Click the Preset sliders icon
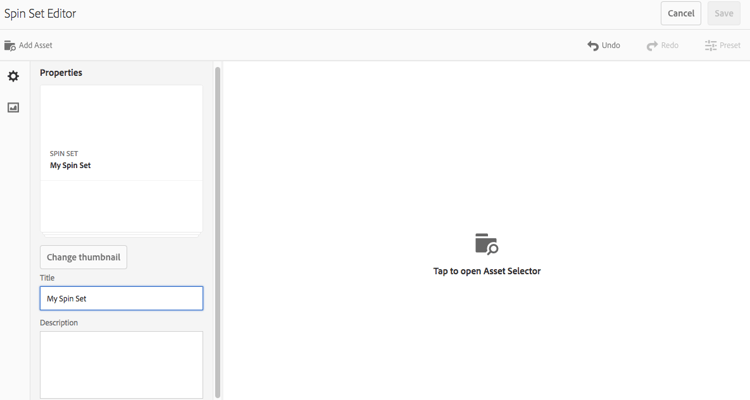Viewport: 750px width, 400px height. tap(710, 45)
